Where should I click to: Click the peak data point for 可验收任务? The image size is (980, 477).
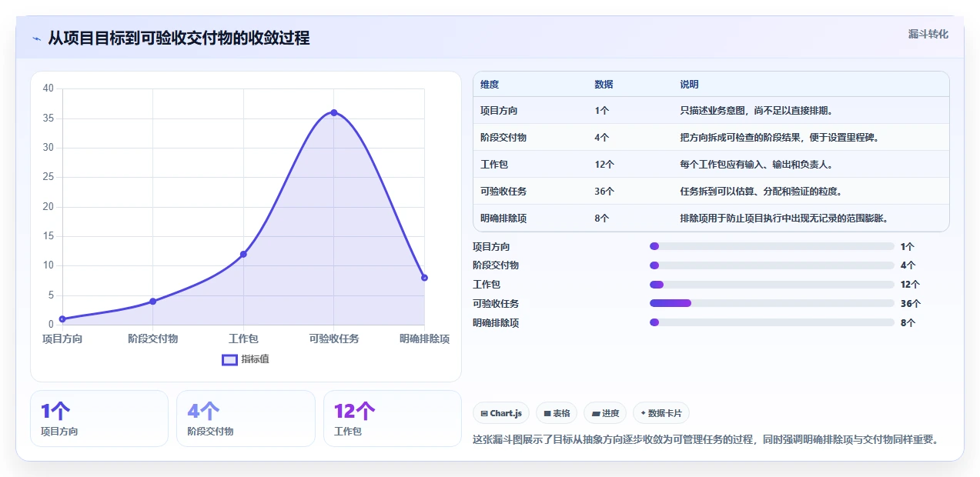(334, 112)
